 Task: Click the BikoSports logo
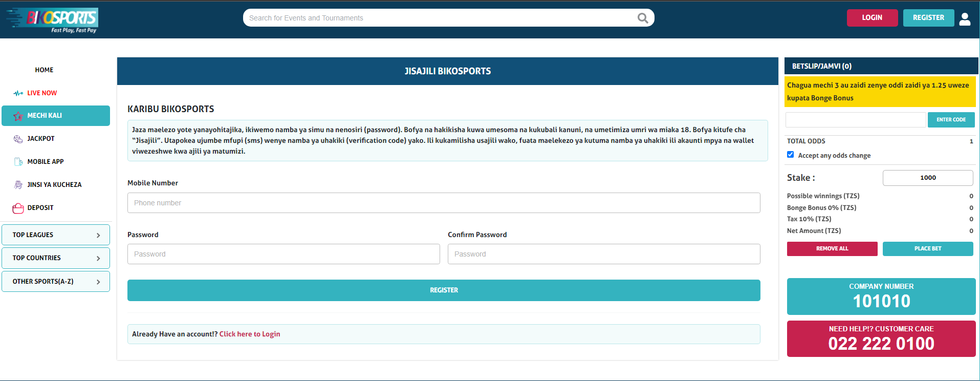(x=52, y=20)
